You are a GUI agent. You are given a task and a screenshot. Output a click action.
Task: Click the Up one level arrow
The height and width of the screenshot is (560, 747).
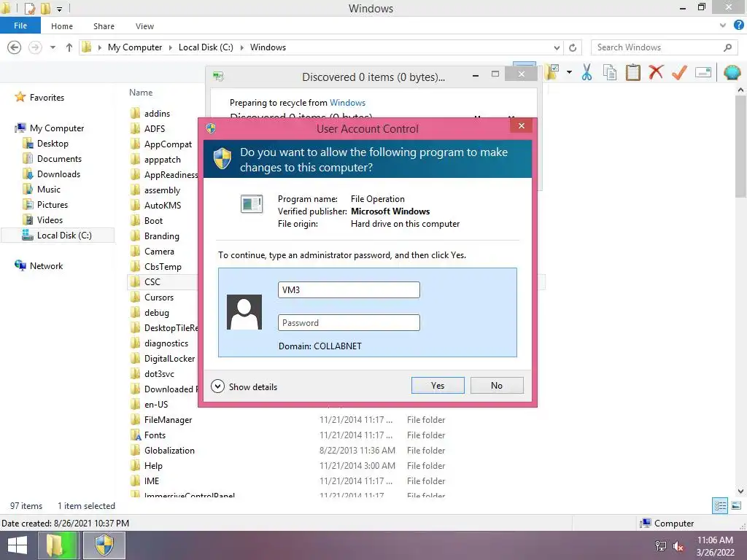coord(69,47)
